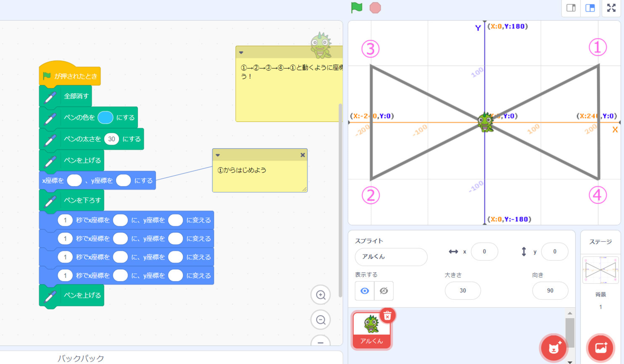
Task: Open the pen color swatch picker
Action: coord(105,117)
